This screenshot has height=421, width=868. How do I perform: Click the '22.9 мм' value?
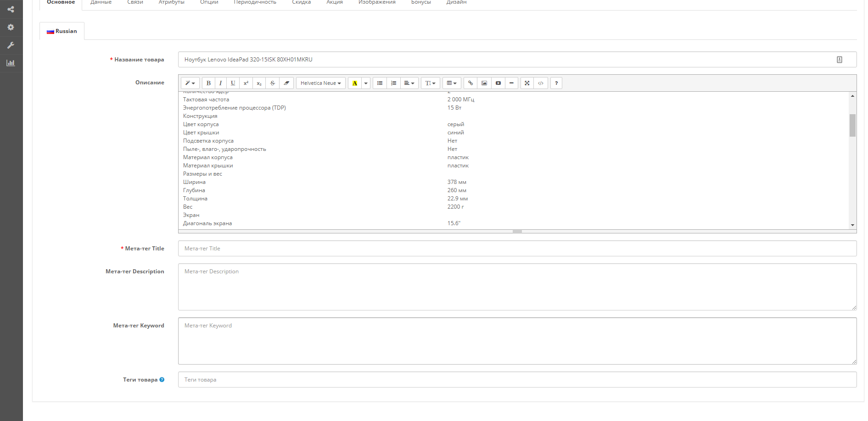(458, 199)
